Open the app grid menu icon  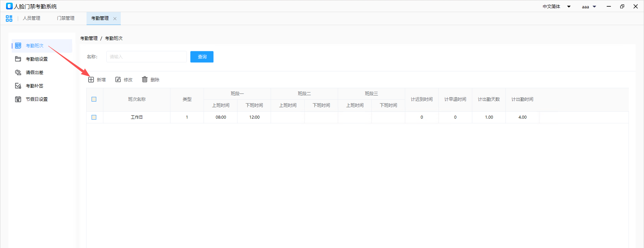[9, 18]
